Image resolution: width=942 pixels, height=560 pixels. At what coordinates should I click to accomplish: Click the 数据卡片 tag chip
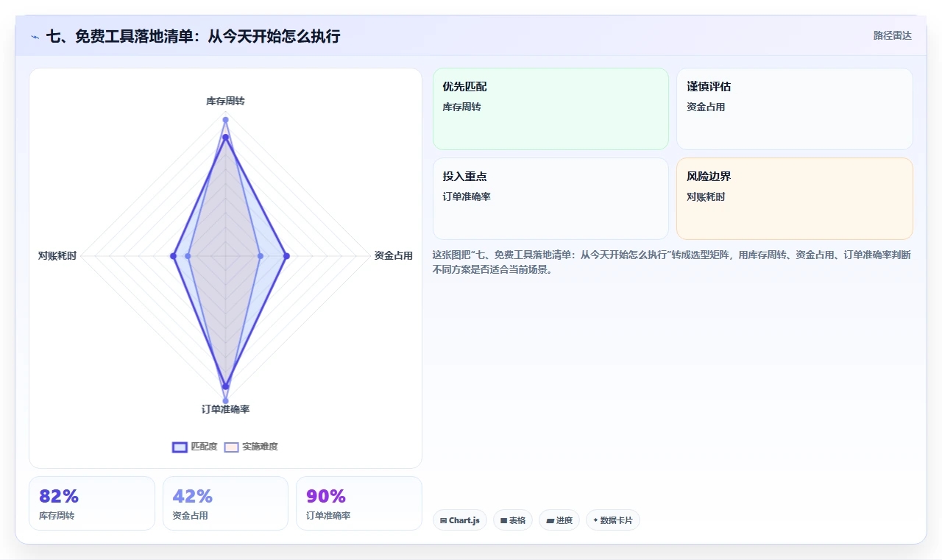pos(613,520)
